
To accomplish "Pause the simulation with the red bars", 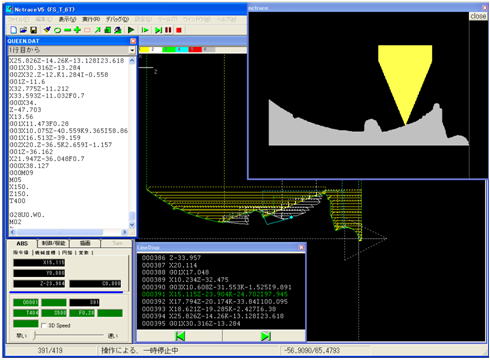I will click(x=168, y=30).
